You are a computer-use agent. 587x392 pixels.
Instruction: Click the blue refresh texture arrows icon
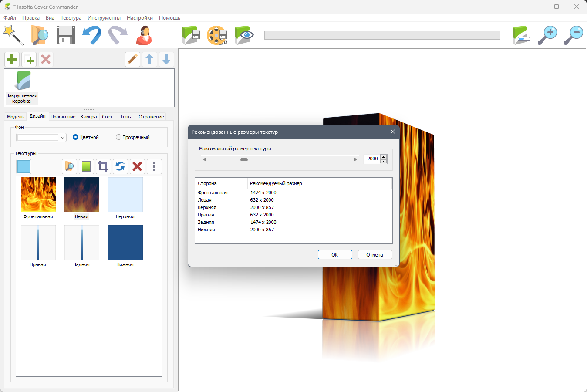click(x=120, y=166)
